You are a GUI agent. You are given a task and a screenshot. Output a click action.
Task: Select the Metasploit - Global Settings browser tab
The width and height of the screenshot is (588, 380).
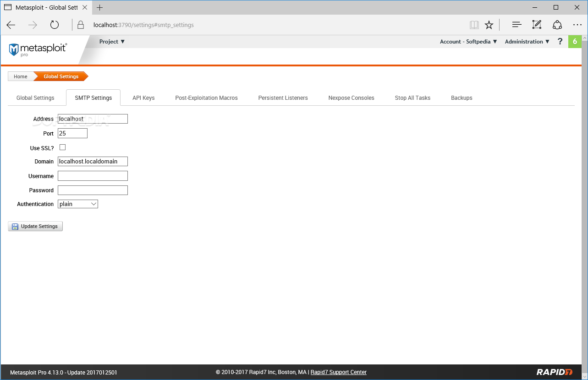(x=46, y=7)
